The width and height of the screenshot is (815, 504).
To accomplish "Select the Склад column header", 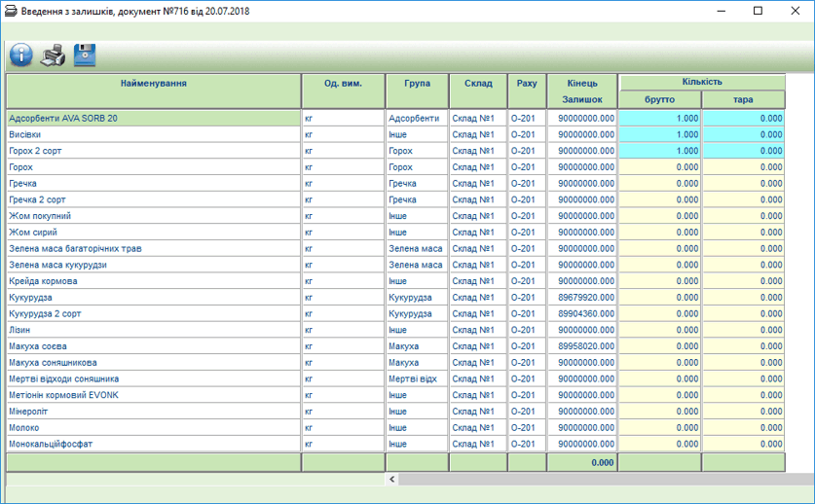I will tap(477, 84).
